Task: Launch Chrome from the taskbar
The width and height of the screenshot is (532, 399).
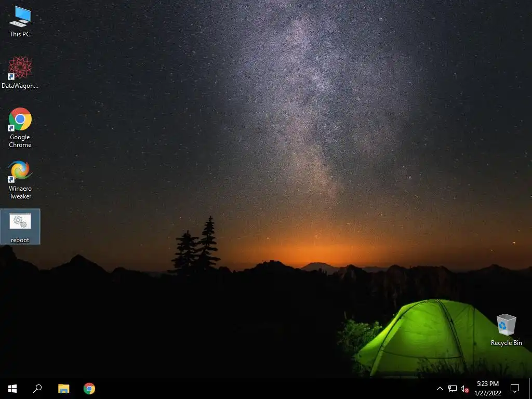Action: click(89, 389)
